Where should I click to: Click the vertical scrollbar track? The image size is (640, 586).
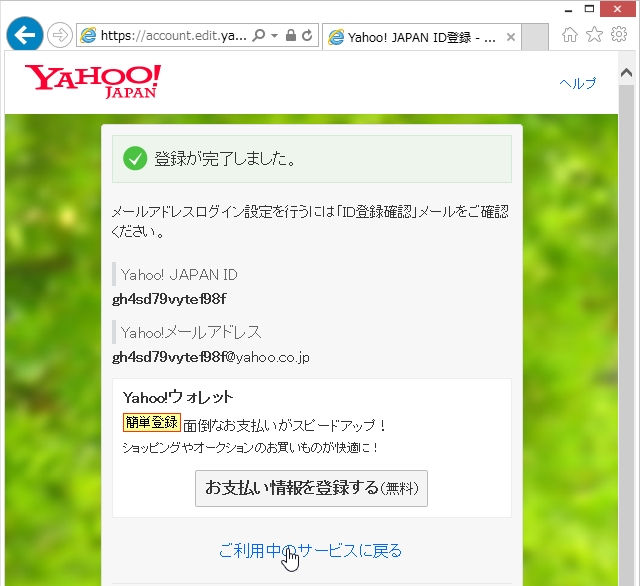click(x=626, y=335)
